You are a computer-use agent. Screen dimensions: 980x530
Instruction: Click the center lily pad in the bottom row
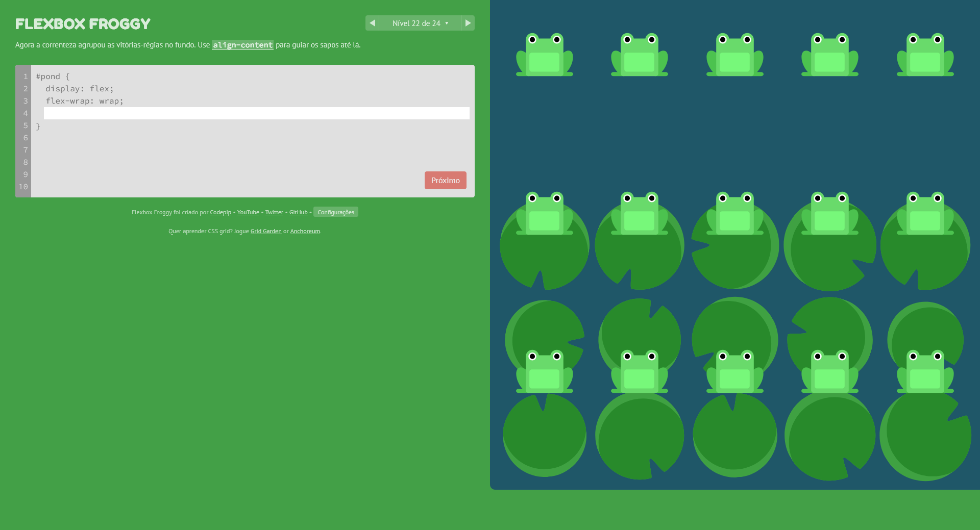pyautogui.click(x=735, y=435)
